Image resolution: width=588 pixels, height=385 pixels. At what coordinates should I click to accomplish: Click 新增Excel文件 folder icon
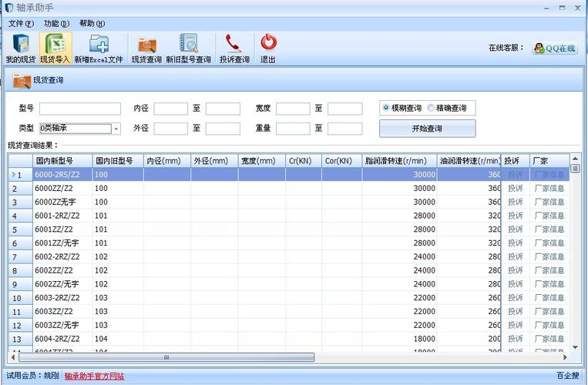click(99, 43)
